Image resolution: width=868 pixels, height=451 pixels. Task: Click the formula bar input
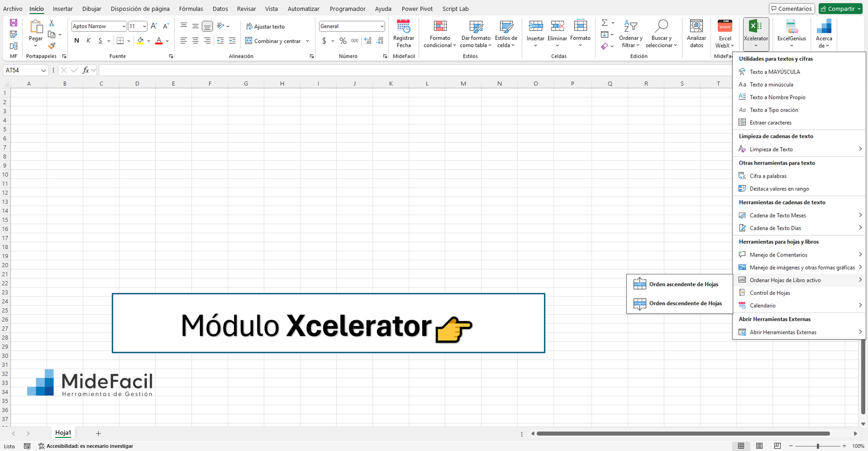point(414,70)
